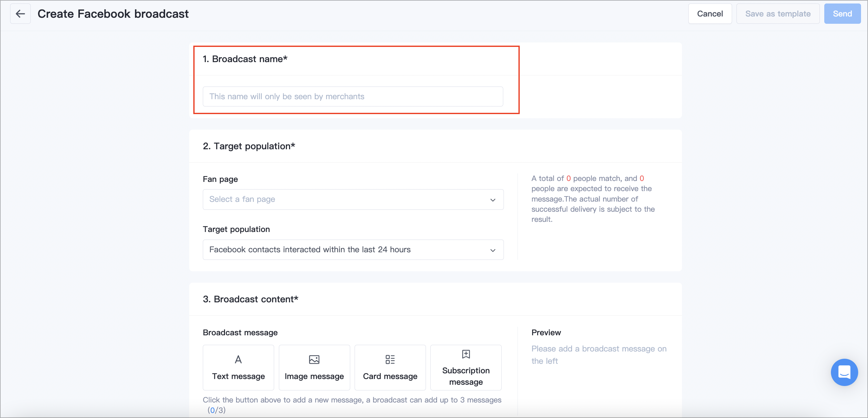
Task: Open the chat support bubble
Action: [844, 372]
